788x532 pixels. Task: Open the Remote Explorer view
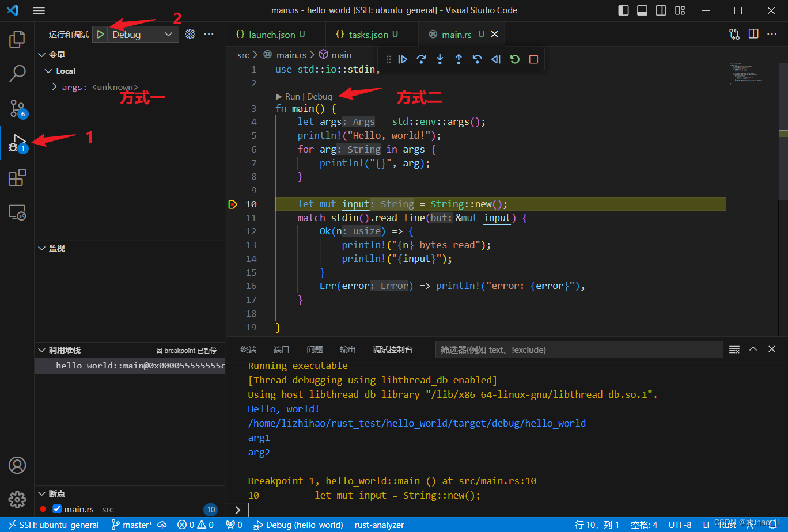(17, 212)
